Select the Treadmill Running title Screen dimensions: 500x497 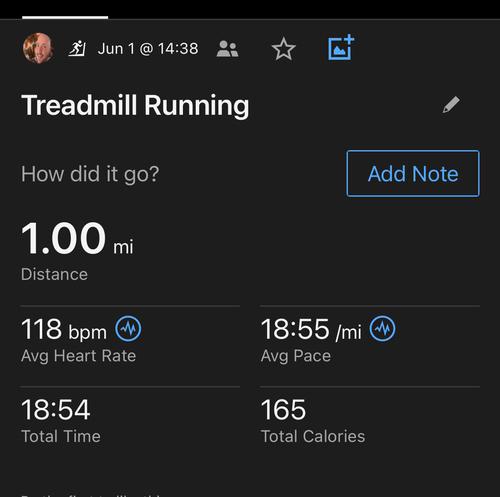135,106
